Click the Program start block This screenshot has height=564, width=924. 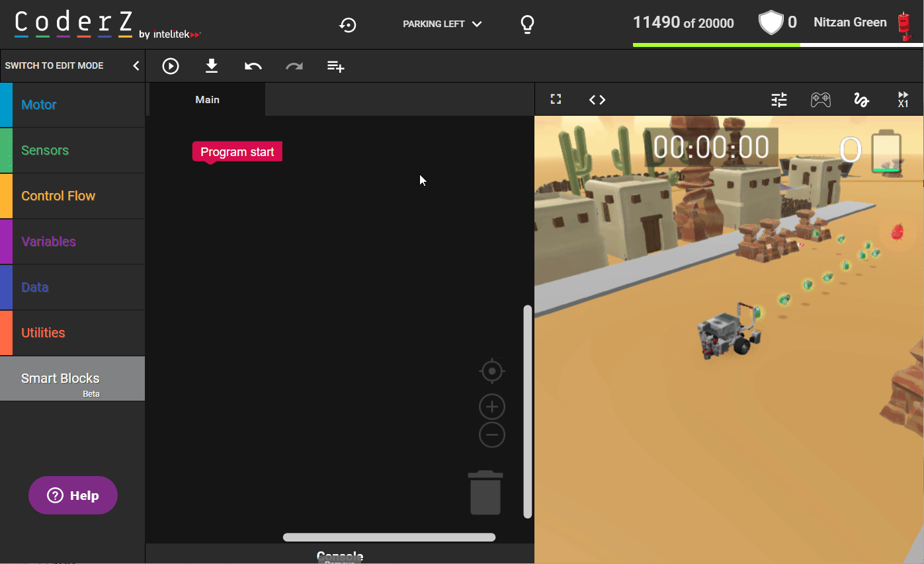pos(237,152)
